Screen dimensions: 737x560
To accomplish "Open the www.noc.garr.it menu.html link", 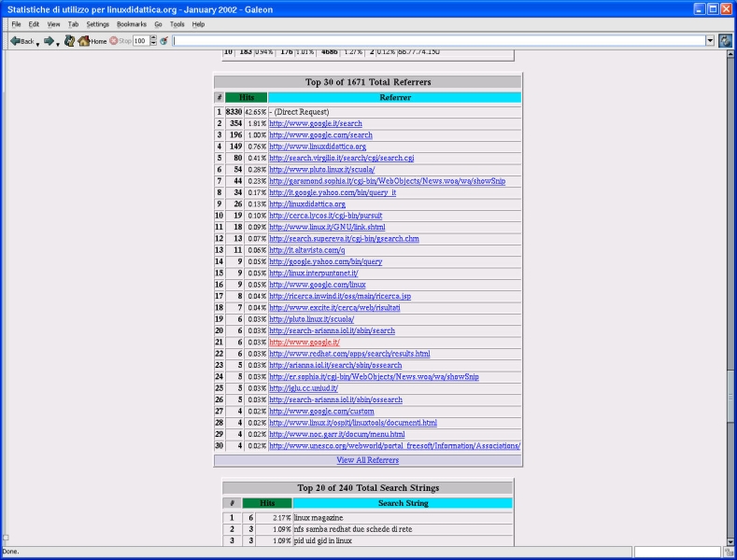I will click(x=336, y=435).
